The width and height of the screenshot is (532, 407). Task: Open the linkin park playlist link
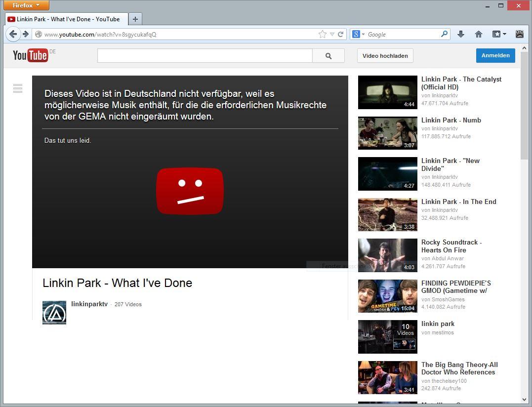(438, 324)
